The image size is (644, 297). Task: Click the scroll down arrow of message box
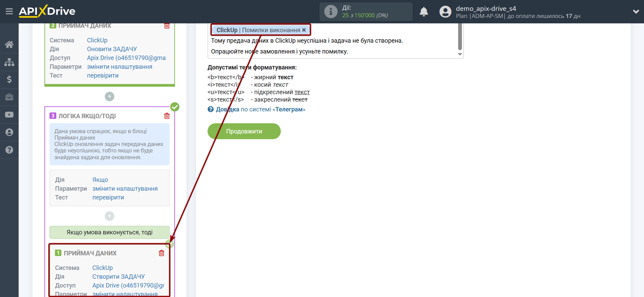460,54
